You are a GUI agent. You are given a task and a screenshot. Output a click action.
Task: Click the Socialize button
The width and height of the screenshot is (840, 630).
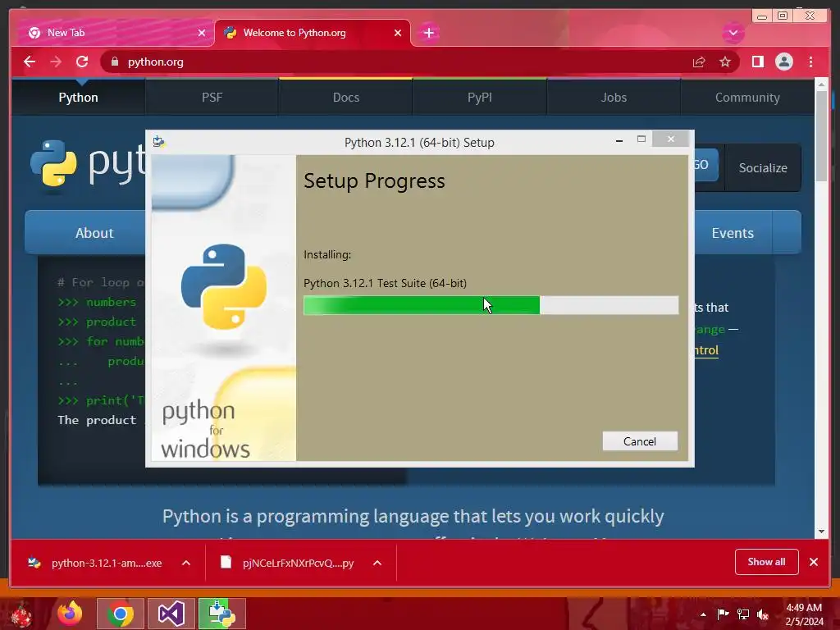(x=763, y=167)
